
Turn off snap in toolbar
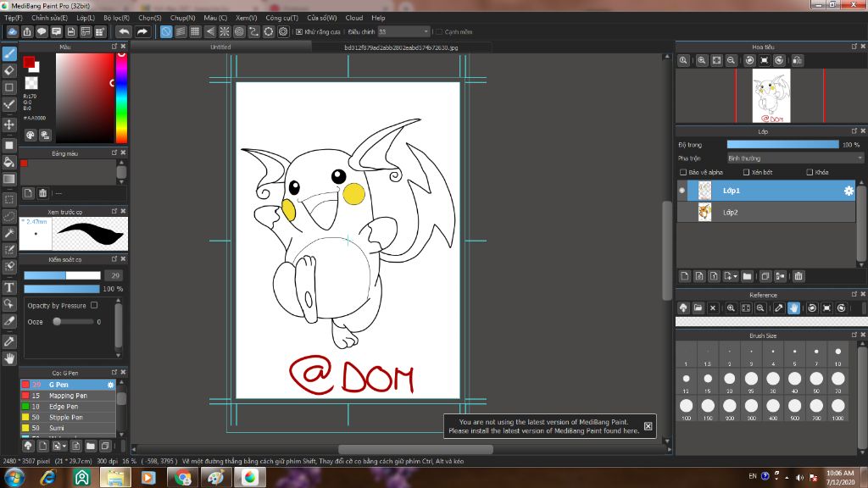tap(166, 31)
